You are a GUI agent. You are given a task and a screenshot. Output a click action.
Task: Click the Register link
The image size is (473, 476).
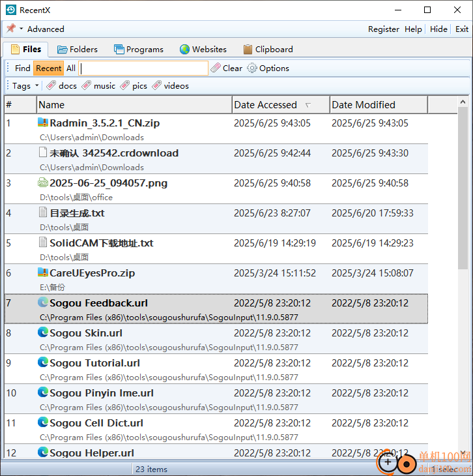coord(384,29)
